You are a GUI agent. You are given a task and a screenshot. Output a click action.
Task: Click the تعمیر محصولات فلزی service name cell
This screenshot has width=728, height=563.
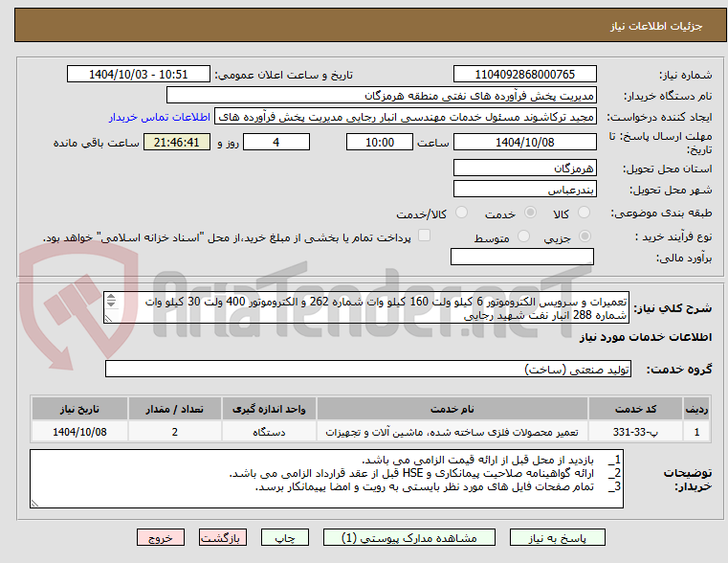[x=452, y=432]
